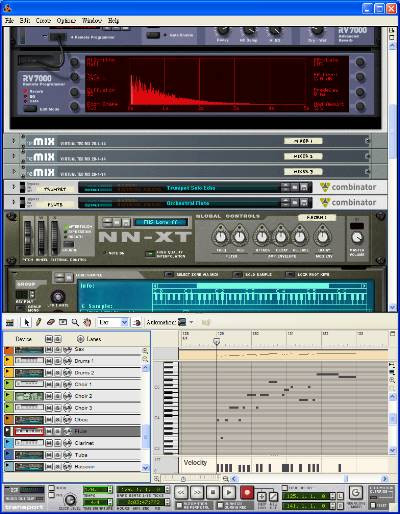Click the rewind button in transport
This screenshot has width=400, height=514.
coord(181,492)
